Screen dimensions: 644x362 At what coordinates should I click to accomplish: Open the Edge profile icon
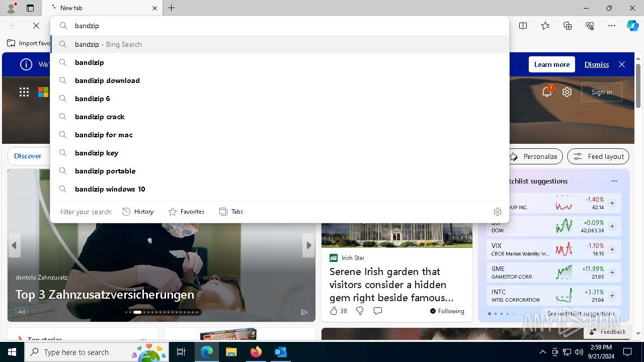(11, 8)
